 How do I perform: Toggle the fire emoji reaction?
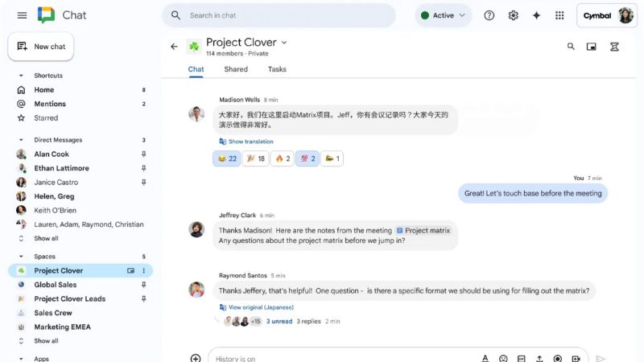283,158
